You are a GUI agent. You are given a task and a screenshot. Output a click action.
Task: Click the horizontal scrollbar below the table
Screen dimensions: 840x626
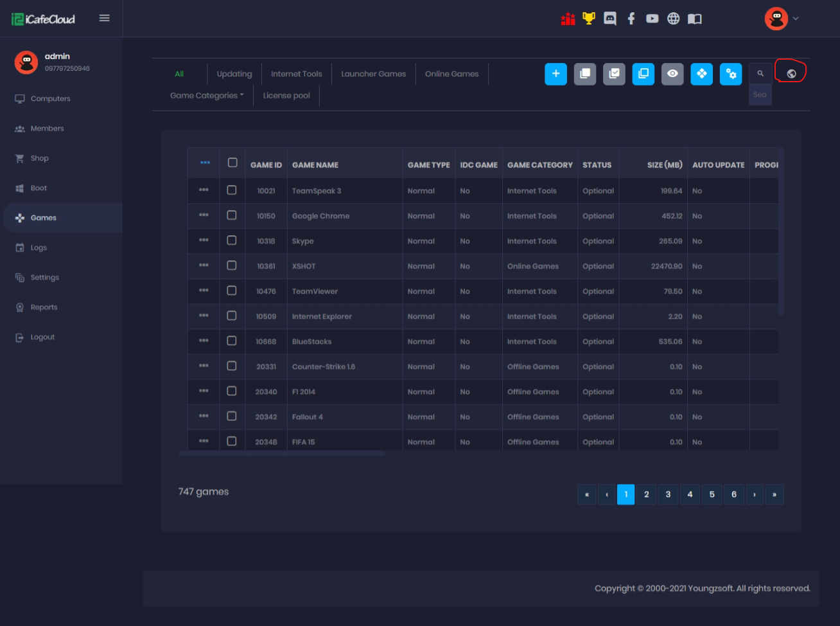click(x=282, y=454)
